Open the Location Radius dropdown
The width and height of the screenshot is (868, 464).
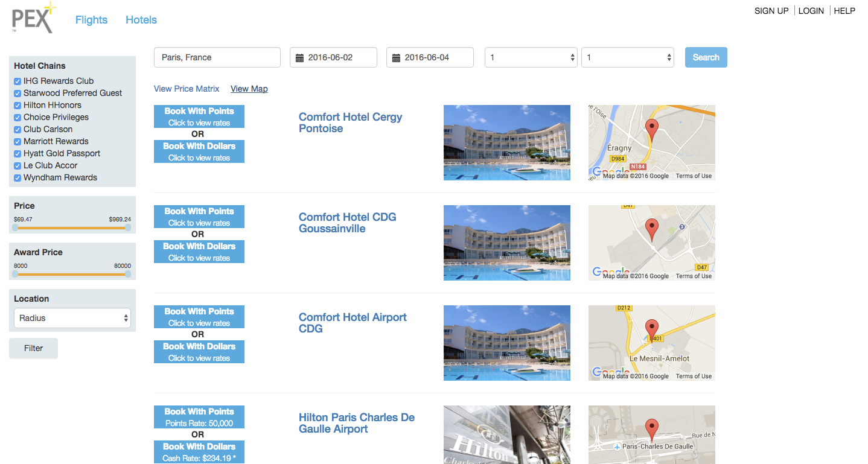click(72, 318)
